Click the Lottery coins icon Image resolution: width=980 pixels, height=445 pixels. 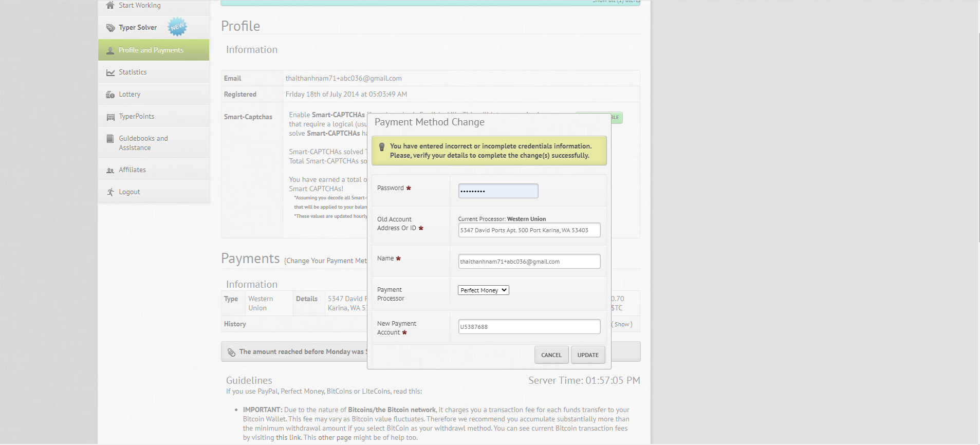(x=110, y=95)
